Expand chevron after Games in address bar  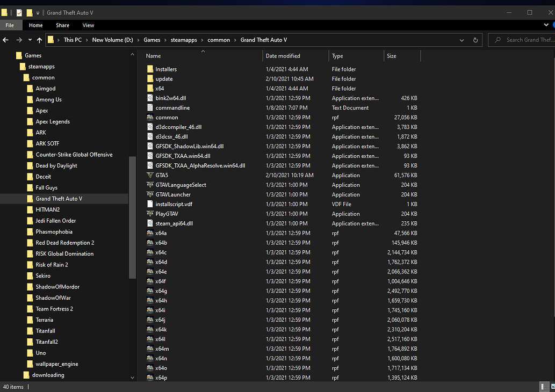coord(165,40)
